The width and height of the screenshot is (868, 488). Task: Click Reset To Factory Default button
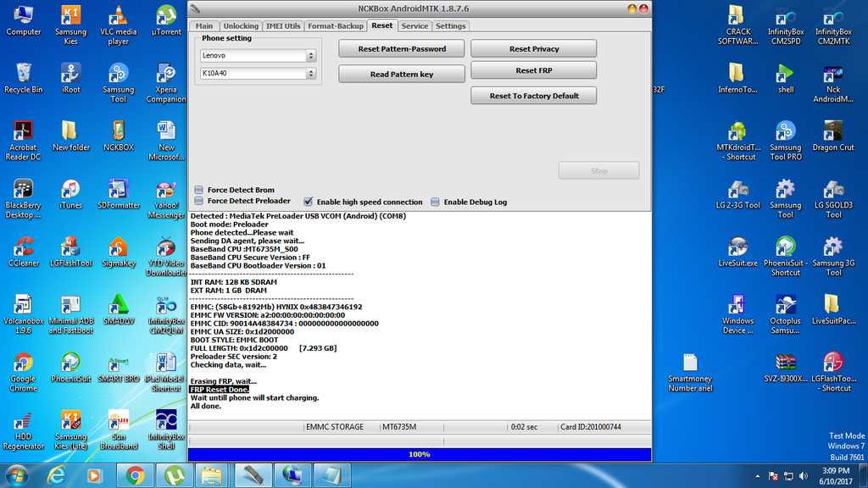[533, 96]
